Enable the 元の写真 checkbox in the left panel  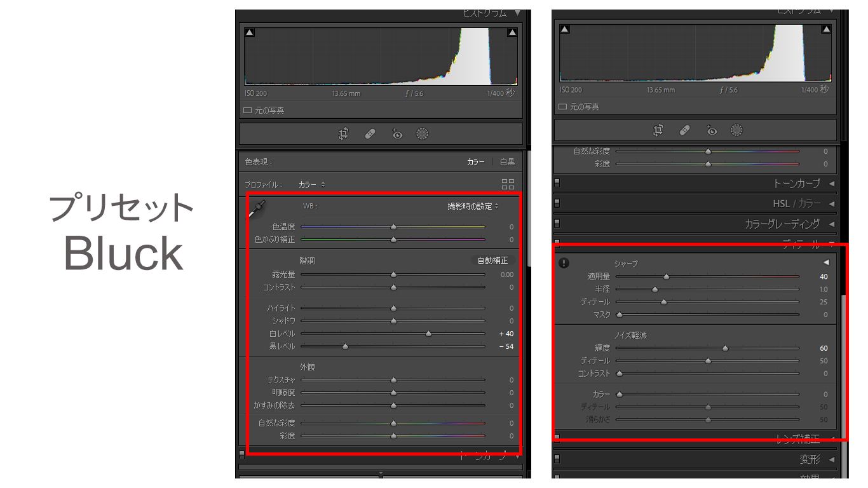pos(248,111)
